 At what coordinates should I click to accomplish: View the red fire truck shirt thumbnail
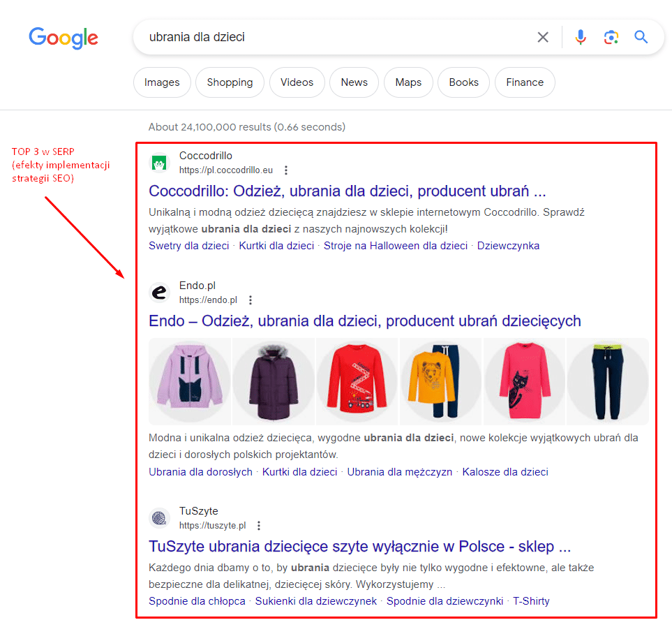pos(357,382)
